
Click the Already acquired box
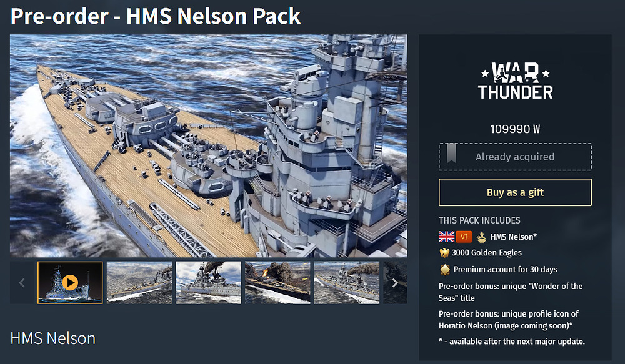(x=515, y=157)
